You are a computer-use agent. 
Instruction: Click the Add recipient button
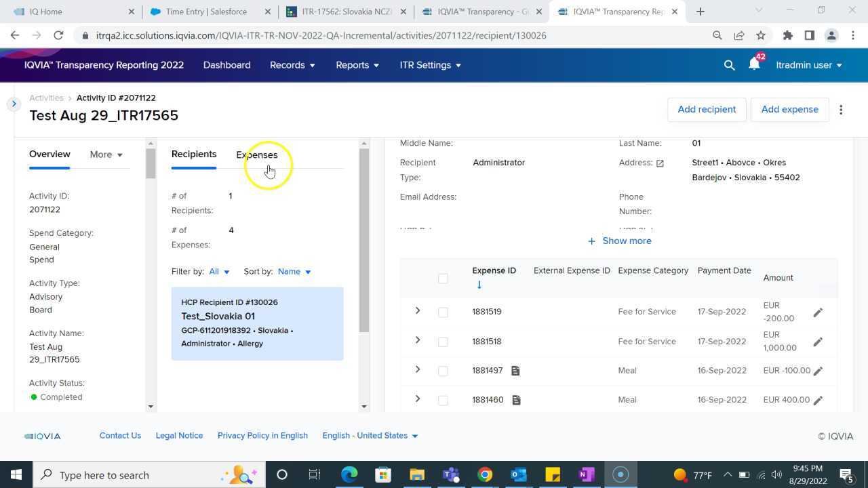[707, 110]
